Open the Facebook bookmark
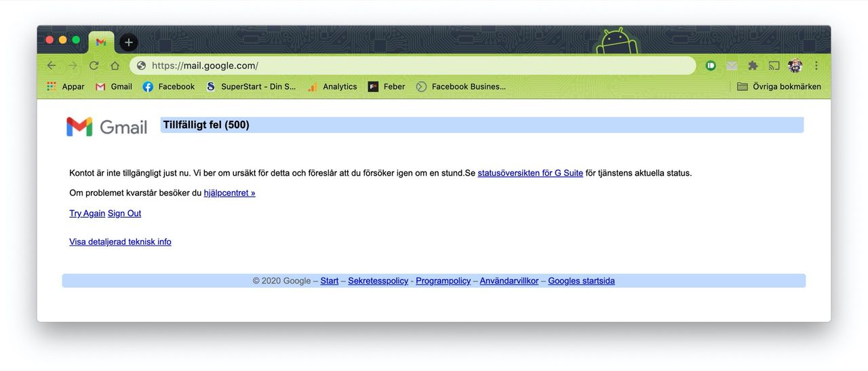 pos(169,87)
